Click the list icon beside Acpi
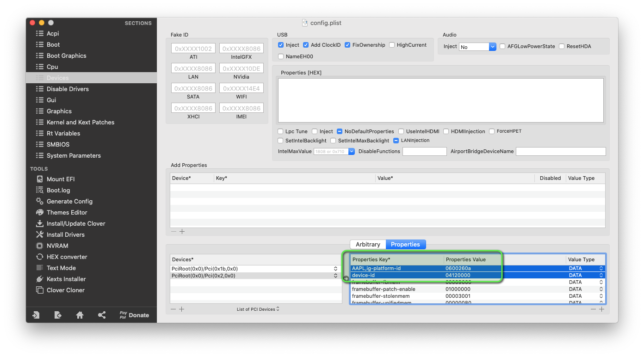Viewport: 644px width, 357px height. pyautogui.click(x=39, y=33)
